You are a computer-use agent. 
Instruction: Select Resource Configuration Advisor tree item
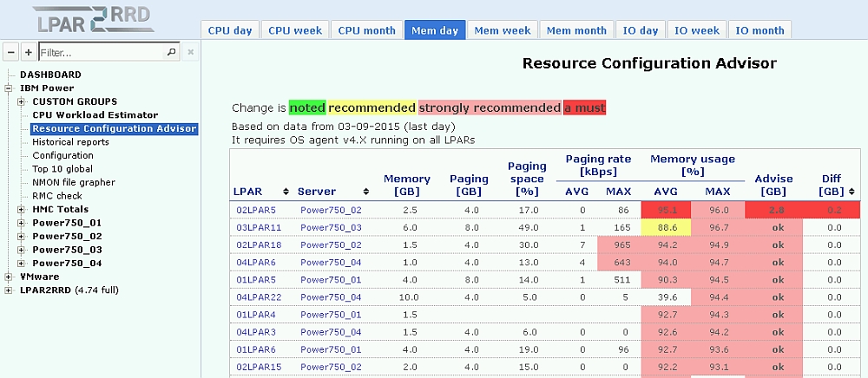[114, 129]
